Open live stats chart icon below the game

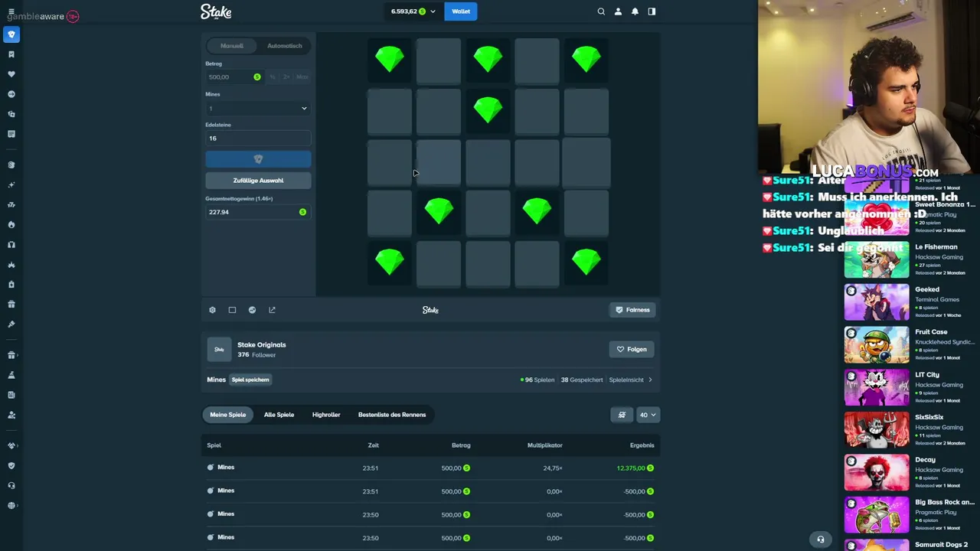pos(252,310)
